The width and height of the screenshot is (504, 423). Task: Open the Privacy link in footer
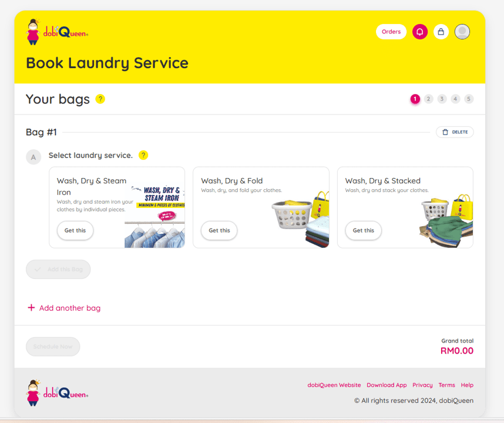pyautogui.click(x=422, y=385)
